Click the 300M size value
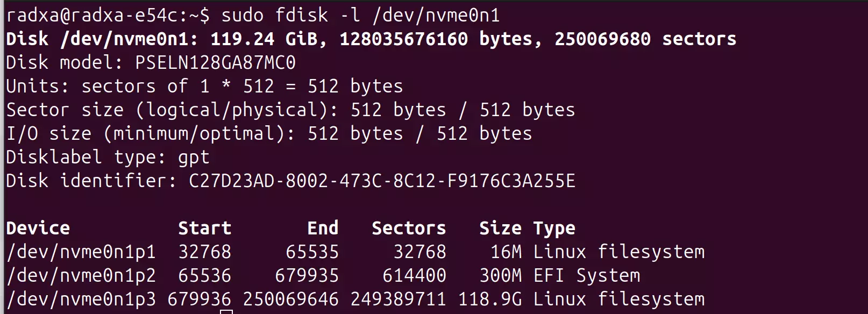This screenshot has height=314, width=868. click(x=501, y=275)
